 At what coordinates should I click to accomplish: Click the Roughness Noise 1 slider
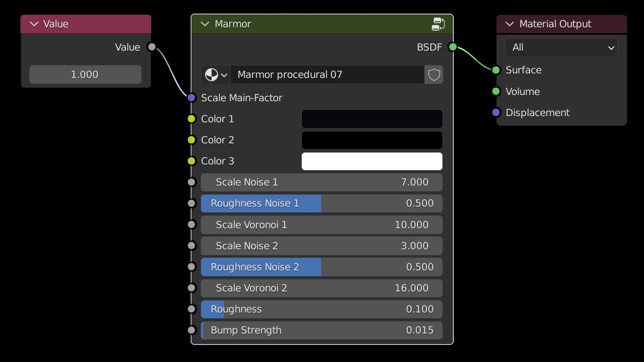click(x=322, y=203)
